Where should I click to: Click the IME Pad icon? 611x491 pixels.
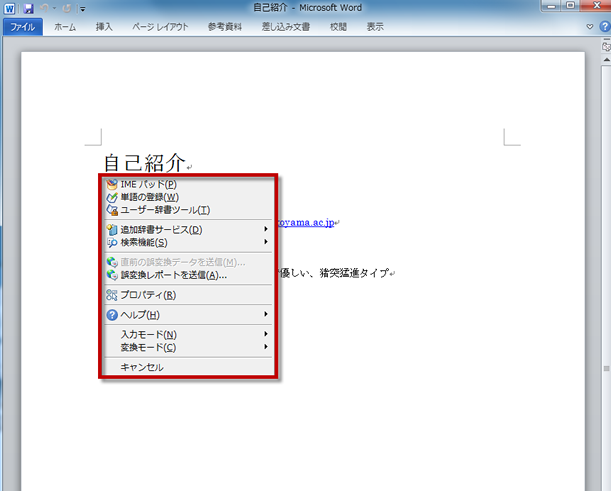tap(112, 184)
